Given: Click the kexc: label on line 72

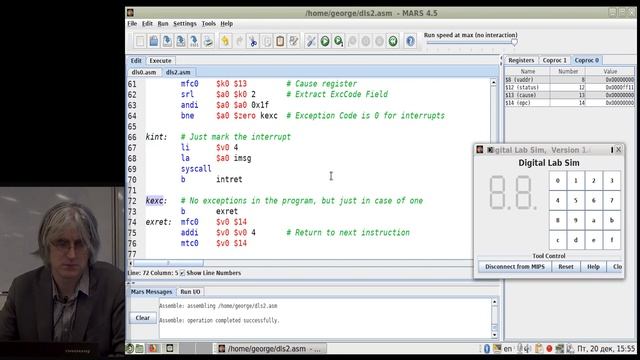Looking at the screenshot, I should click(156, 201).
